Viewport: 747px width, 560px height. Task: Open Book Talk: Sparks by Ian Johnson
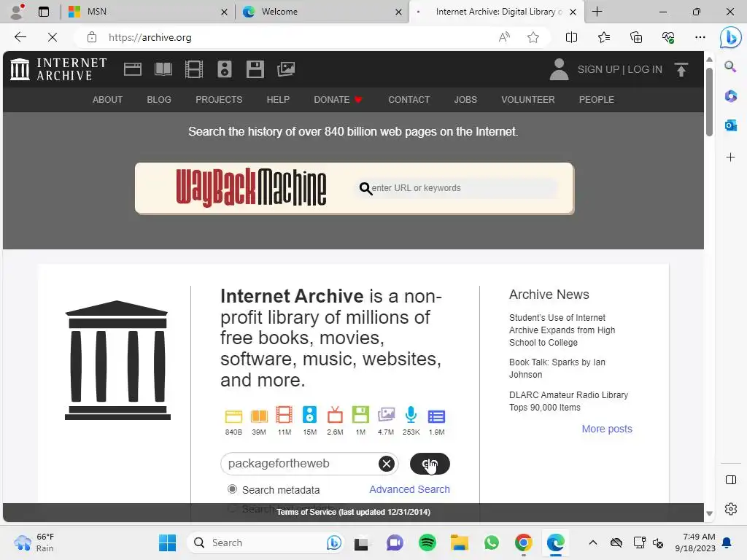557,368
